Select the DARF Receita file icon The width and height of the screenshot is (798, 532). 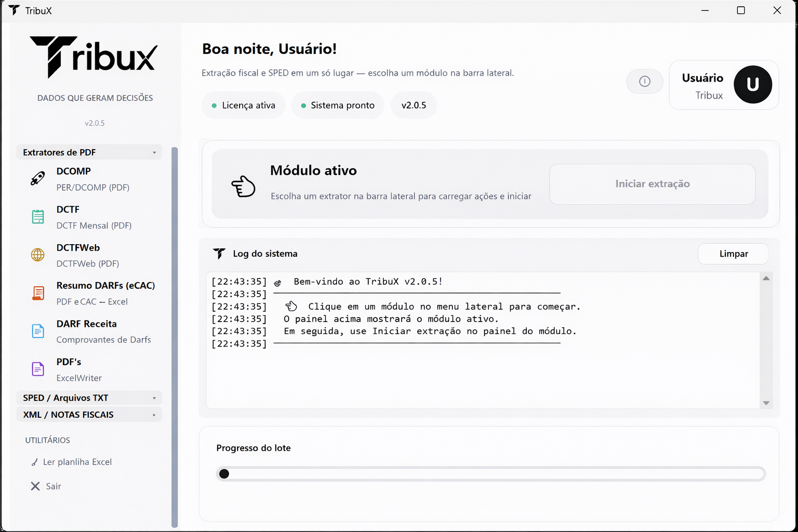(x=37, y=331)
